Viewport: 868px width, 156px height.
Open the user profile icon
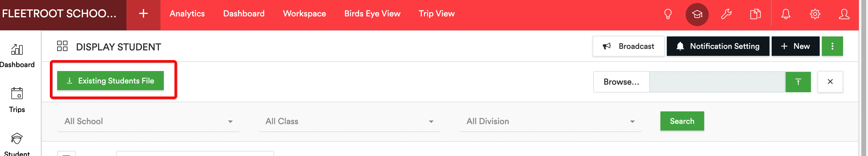[844, 14]
